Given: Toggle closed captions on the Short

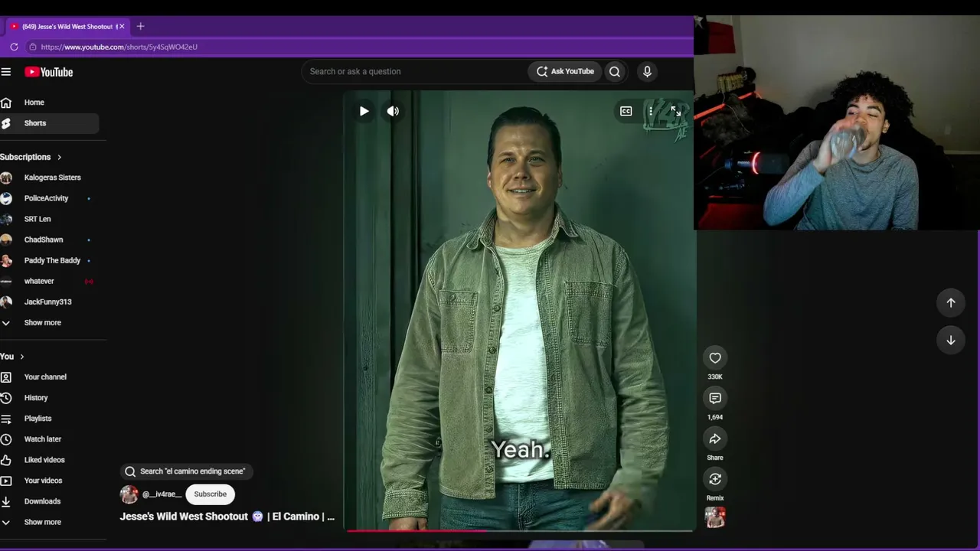Looking at the screenshot, I should [x=626, y=111].
